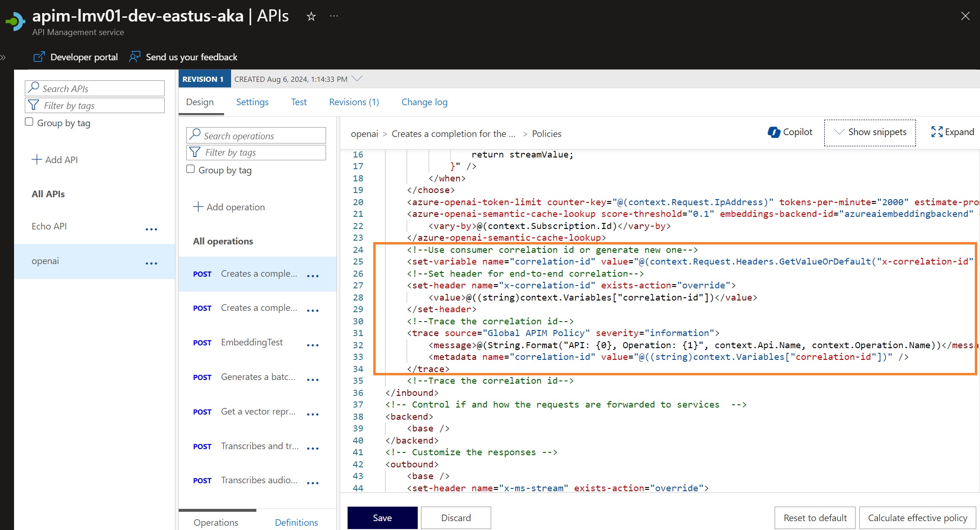980x530 pixels.
Task: Discard the policy changes
Action: click(456, 518)
